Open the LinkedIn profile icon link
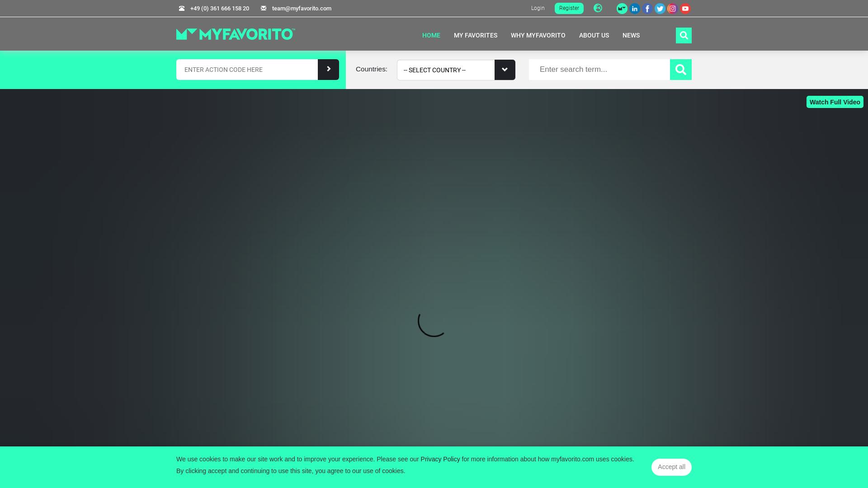The width and height of the screenshot is (868, 488). coord(634,8)
